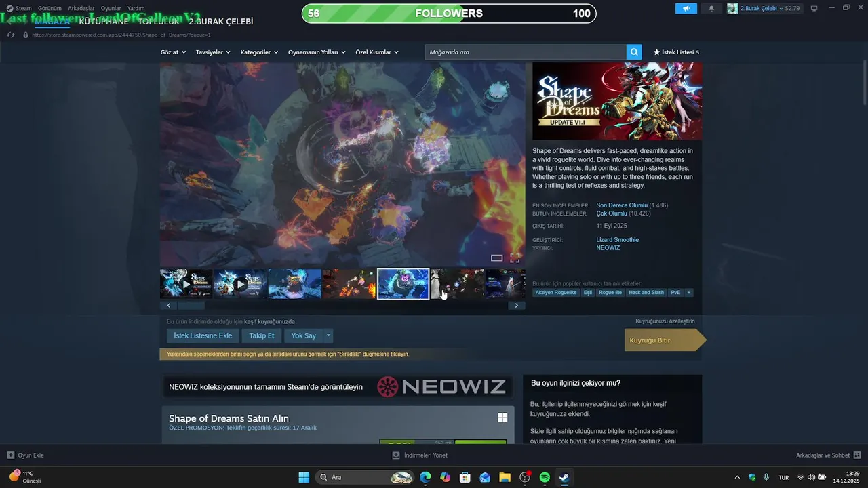Open the megaphone announcements button
Viewport: 868px width, 488px height.
point(686,8)
